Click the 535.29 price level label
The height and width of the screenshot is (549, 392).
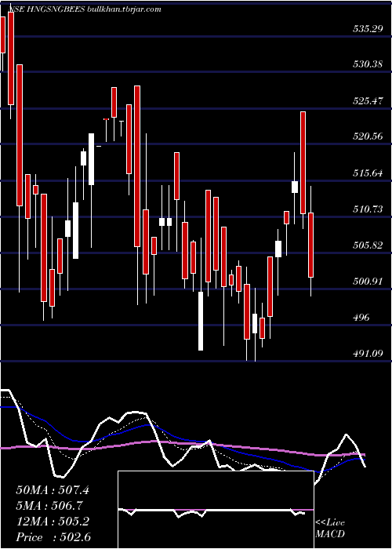tap(367, 29)
